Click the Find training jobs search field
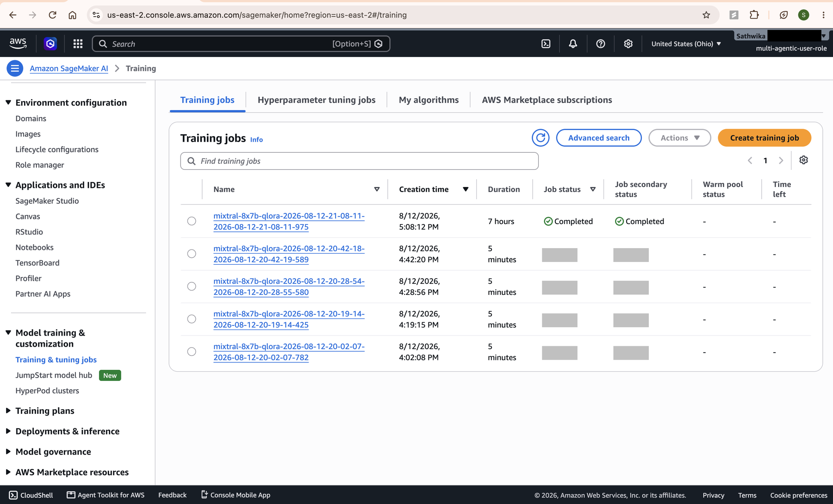833x504 pixels. 360,161
